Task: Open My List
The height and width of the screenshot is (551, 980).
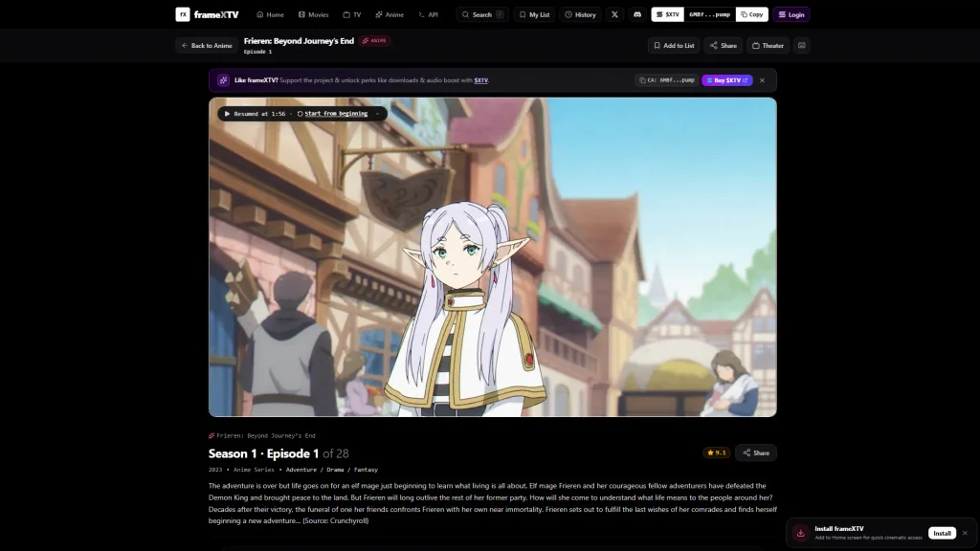Action: [x=534, y=14]
